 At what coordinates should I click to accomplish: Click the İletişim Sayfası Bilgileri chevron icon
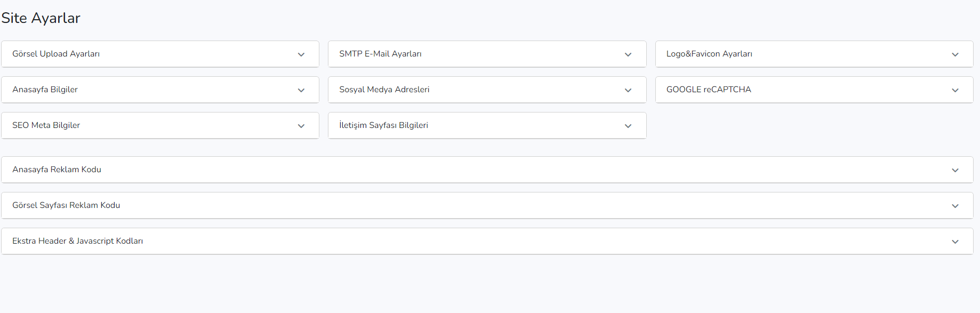click(x=628, y=126)
